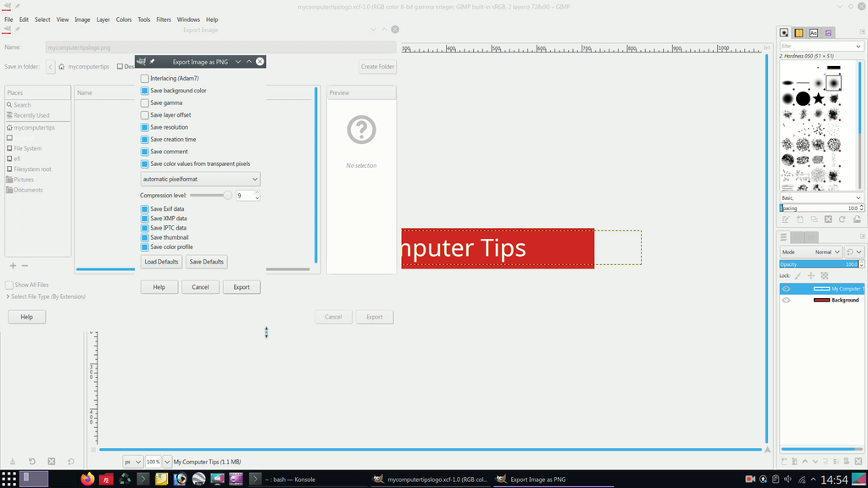Expand the system tray hidden icons arrow
The width and height of the screenshot is (868, 488).
(813, 480)
